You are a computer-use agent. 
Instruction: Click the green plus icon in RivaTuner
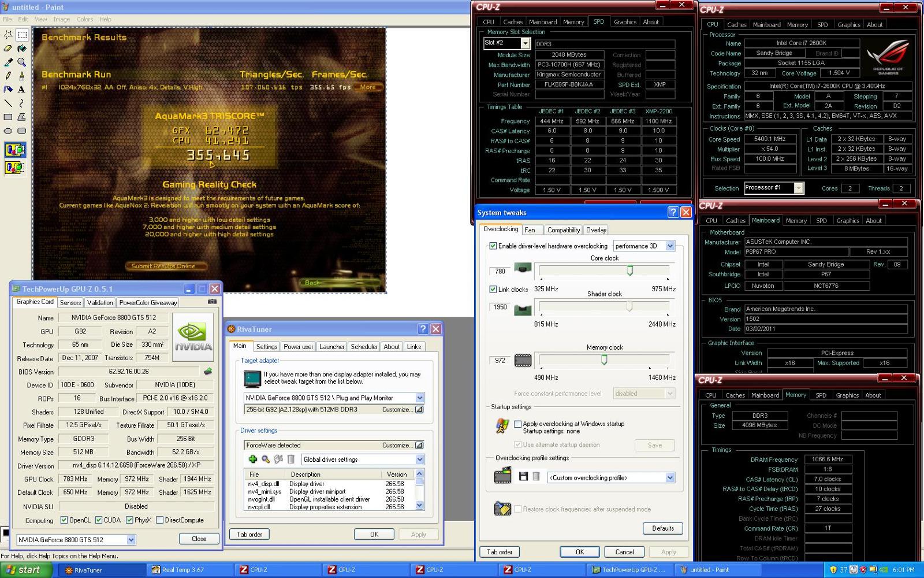253,459
